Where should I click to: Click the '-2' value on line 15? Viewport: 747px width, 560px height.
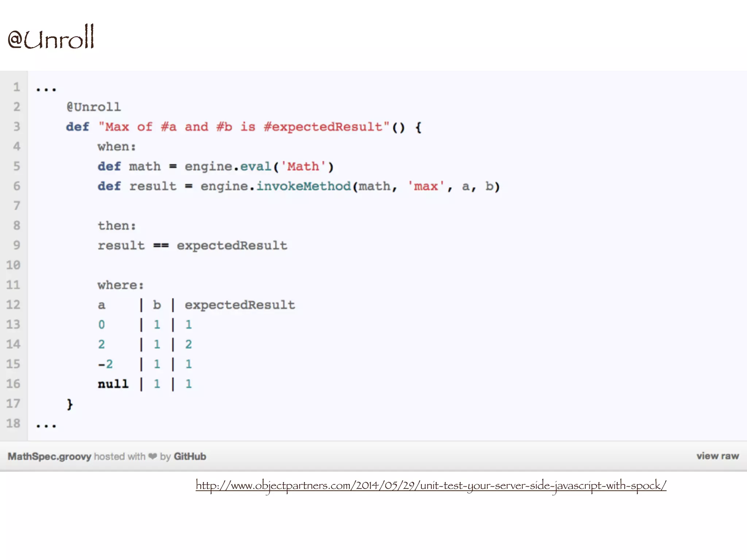coord(105,364)
